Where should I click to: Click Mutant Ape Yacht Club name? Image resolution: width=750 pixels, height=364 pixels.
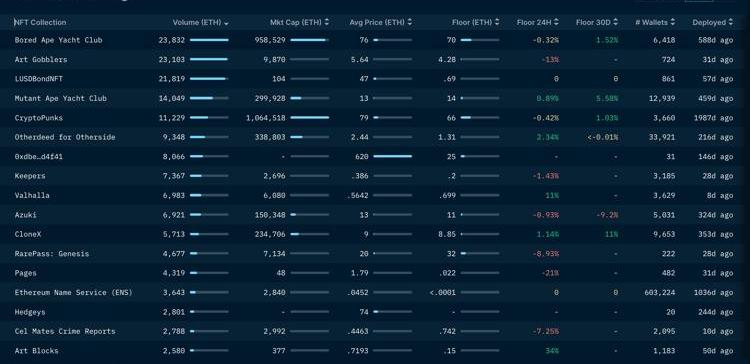click(60, 99)
